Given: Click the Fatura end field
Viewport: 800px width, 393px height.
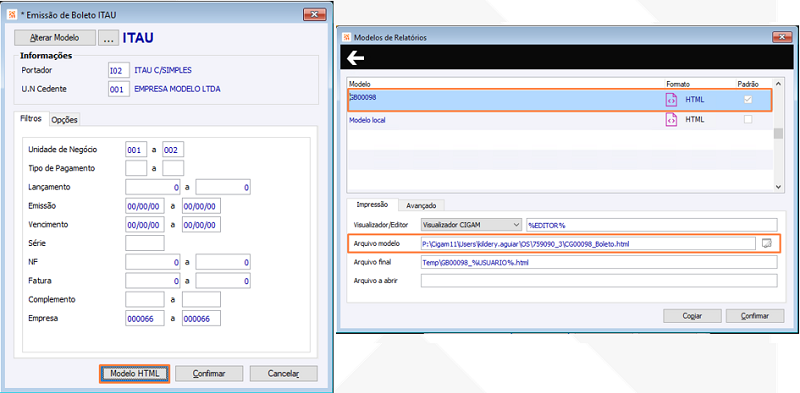Looking at the screenshot, I should [x=223, y=281].
